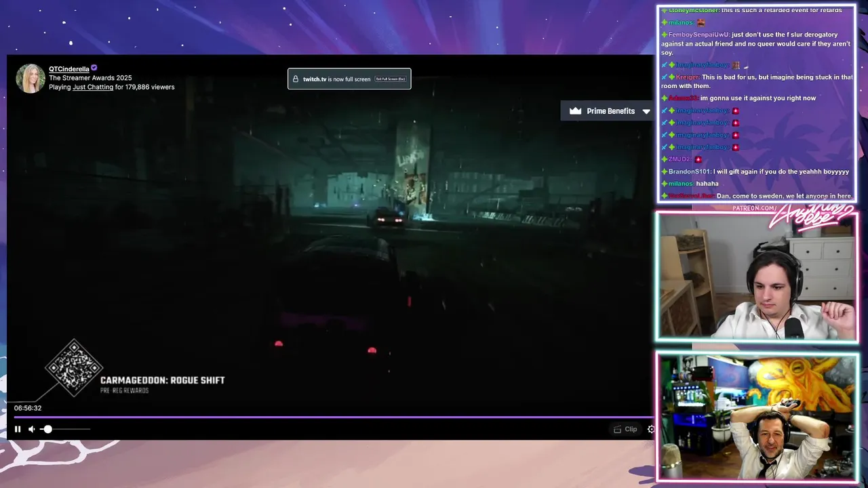Open the Just Chatting category link
Image resolution: width=868 pixels, height=488 pixels.
coord(93,87)
